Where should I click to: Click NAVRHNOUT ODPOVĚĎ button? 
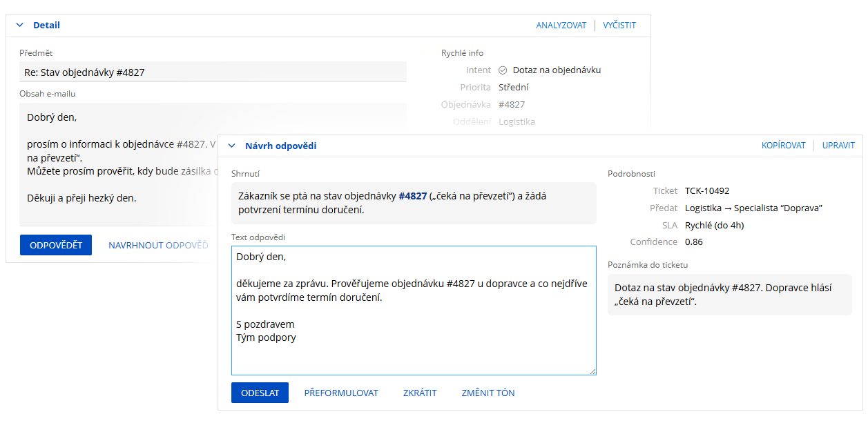(x=158, y=245)
